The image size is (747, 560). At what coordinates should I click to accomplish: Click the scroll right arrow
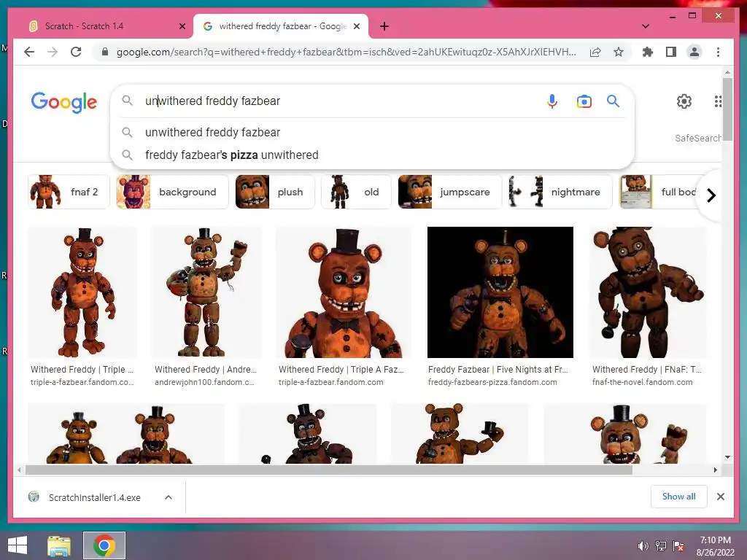pyautogui.click(x=715, y=470)
